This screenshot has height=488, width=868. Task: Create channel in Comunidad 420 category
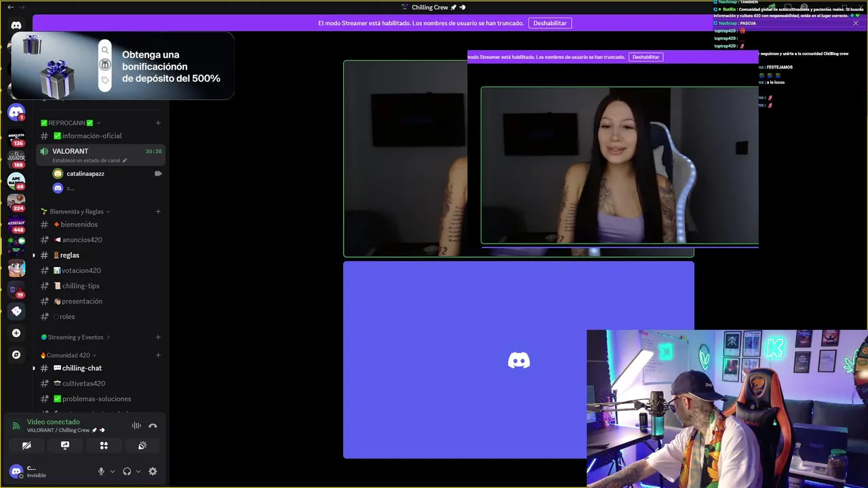coord(158,355)
